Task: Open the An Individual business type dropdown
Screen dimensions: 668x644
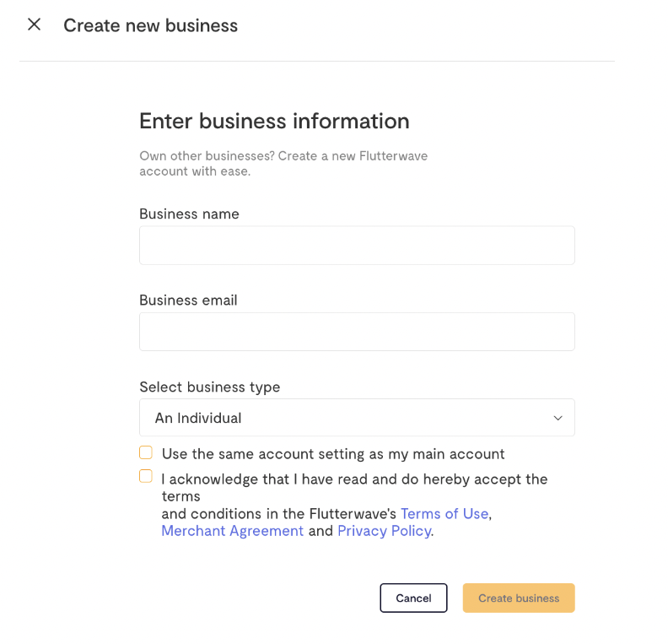Action: [357, 418]
